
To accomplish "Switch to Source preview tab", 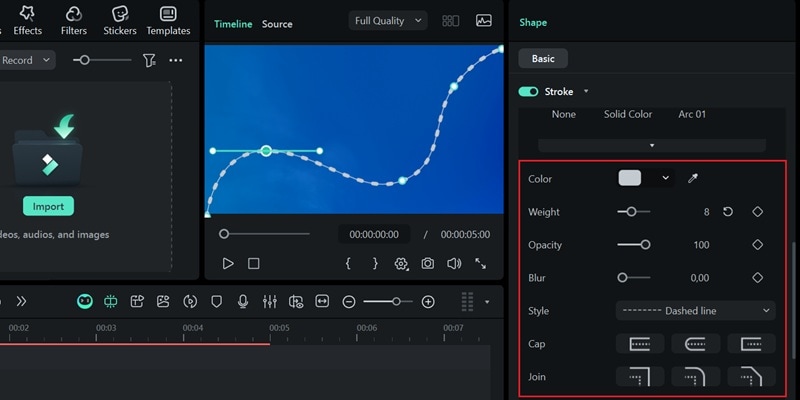I will pos(277,24).
